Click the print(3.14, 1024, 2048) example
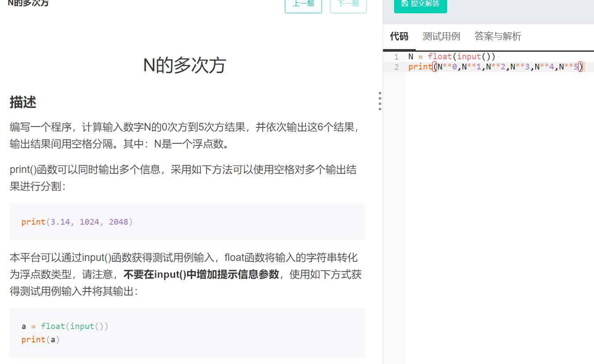594x364 pixels. click(x=77, y=222)
